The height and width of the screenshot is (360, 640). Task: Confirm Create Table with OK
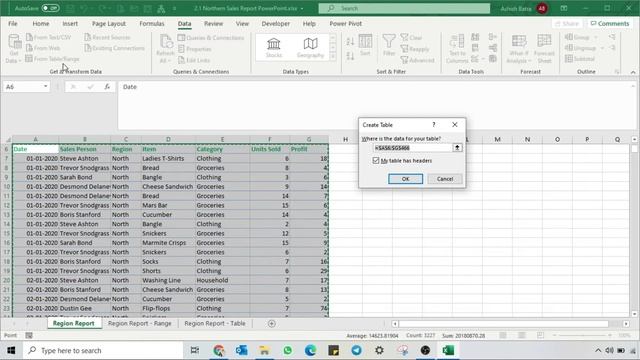(x=405, y=179)
